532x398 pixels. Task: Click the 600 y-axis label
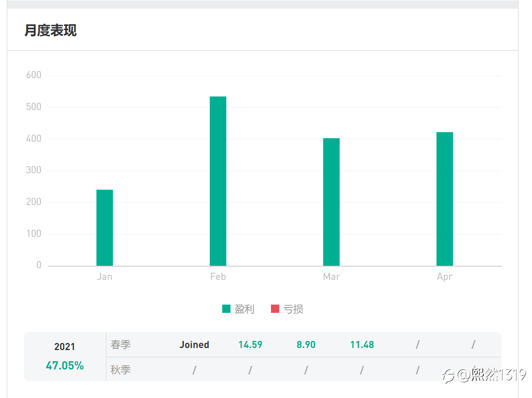(34, 75)
